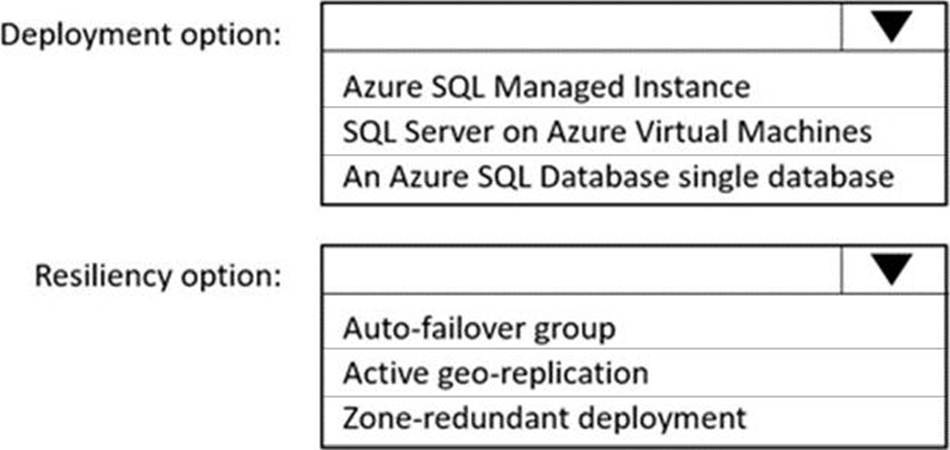Set resiliency to the geo-replication entry
The width and height of the screenshot is (950, 450).
[495, 373]
